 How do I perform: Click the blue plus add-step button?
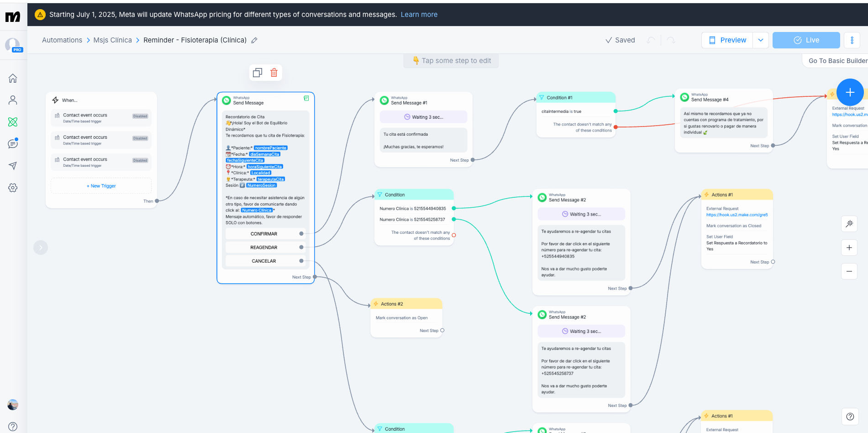(850, 92)
